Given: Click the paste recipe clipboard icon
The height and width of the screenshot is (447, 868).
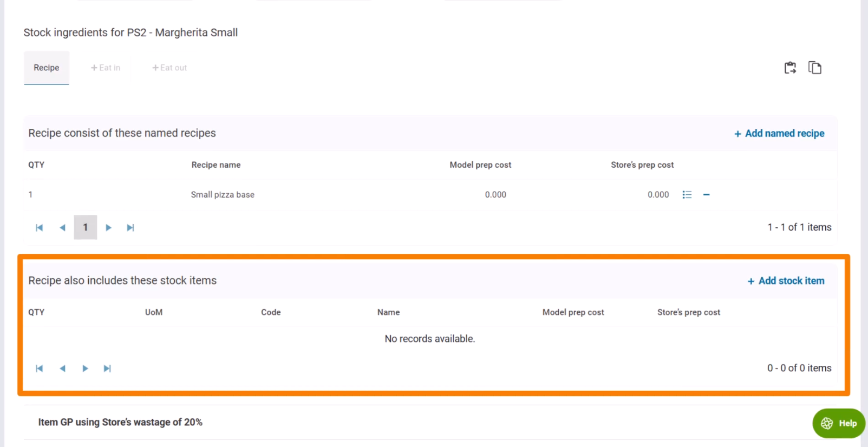Looking at the screenshot, I should click(x=790, y=68).
